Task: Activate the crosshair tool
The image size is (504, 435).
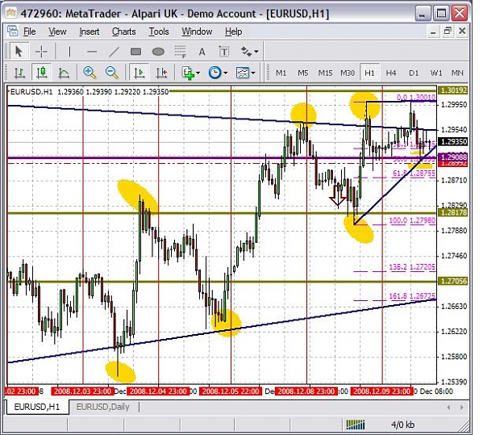Action: (41, 52)
